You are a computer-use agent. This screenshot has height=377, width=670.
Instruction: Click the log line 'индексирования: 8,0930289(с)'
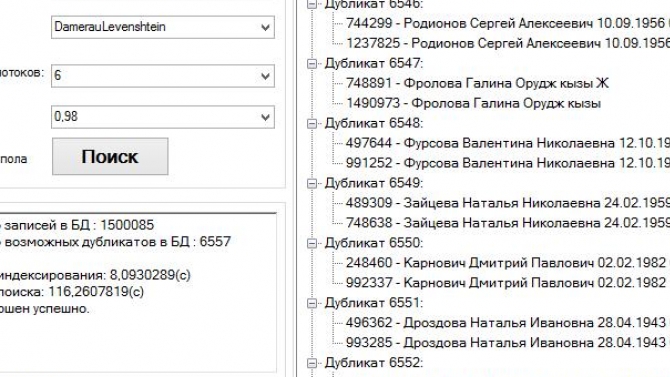point(95,275)
